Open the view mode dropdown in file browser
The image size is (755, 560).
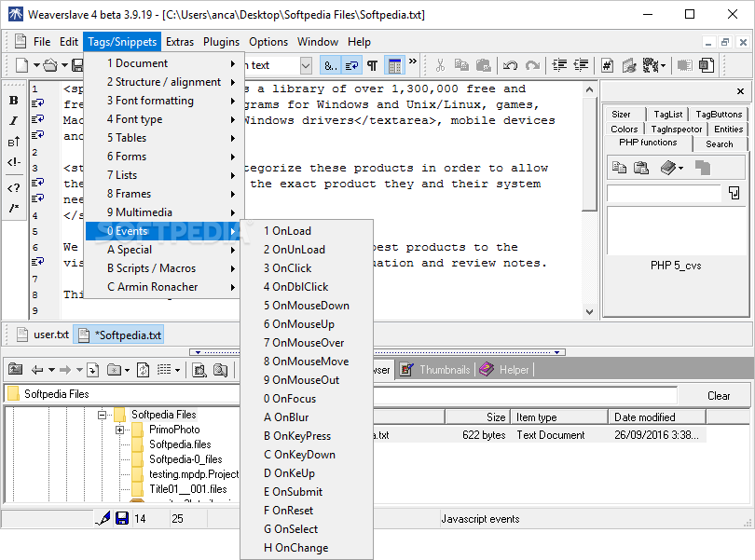(178, 370)
